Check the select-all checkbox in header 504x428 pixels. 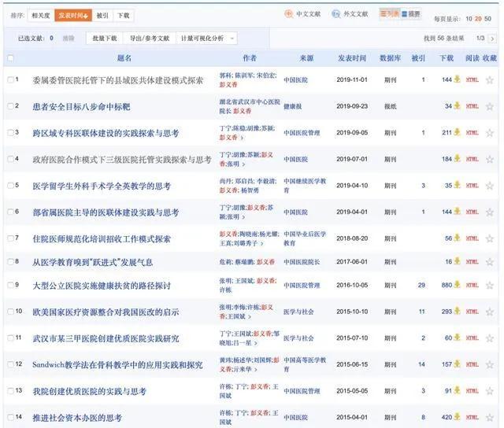(x=10, y=58)
